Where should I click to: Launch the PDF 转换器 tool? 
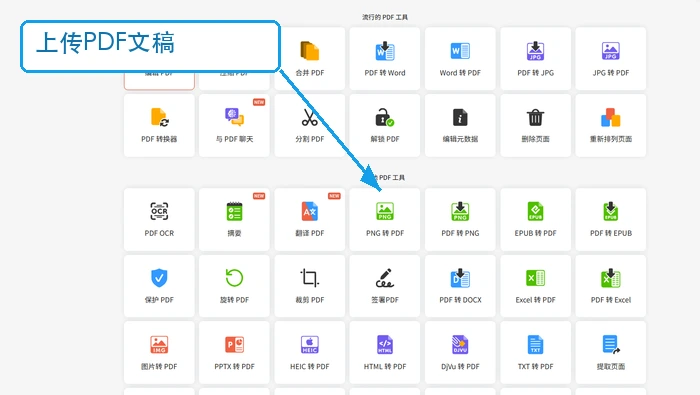pos(159,125)
